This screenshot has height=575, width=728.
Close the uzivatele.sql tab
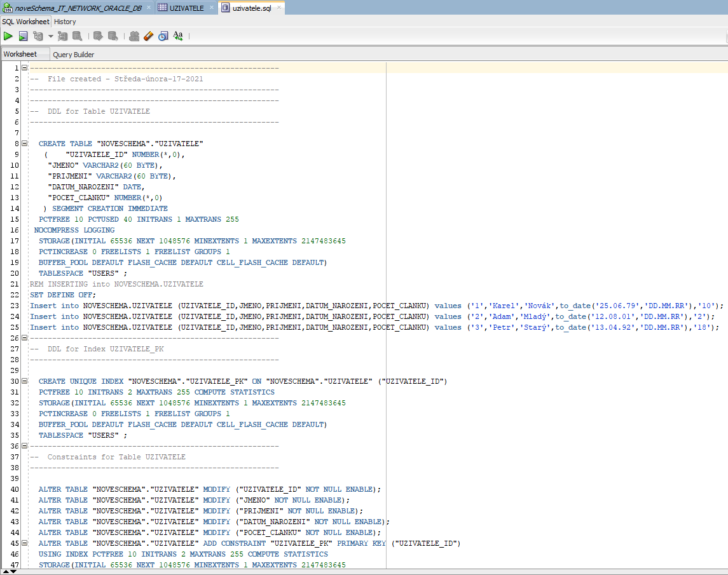point(278,8)
